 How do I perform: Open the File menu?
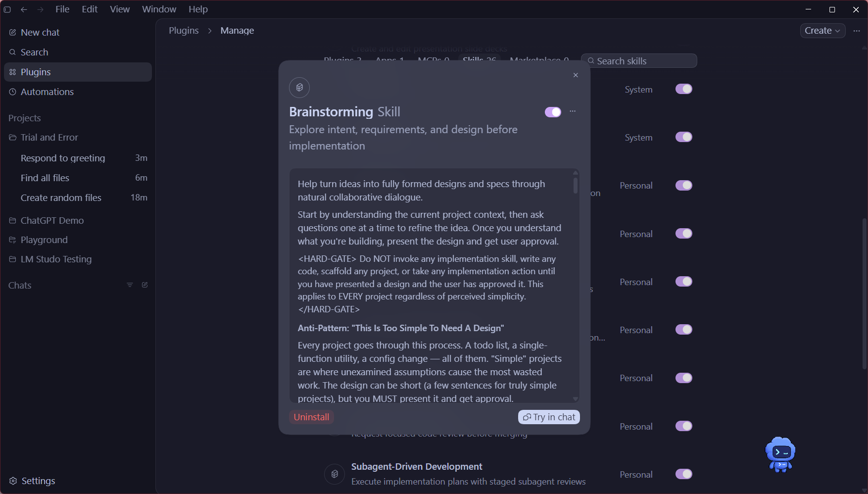62,9
